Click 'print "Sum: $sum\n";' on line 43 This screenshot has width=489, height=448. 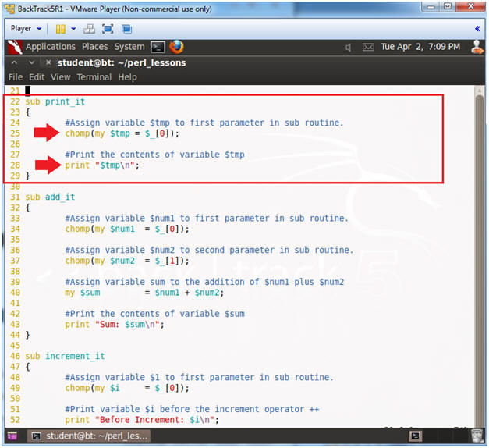pyautogui.click(x=115, y=325)
